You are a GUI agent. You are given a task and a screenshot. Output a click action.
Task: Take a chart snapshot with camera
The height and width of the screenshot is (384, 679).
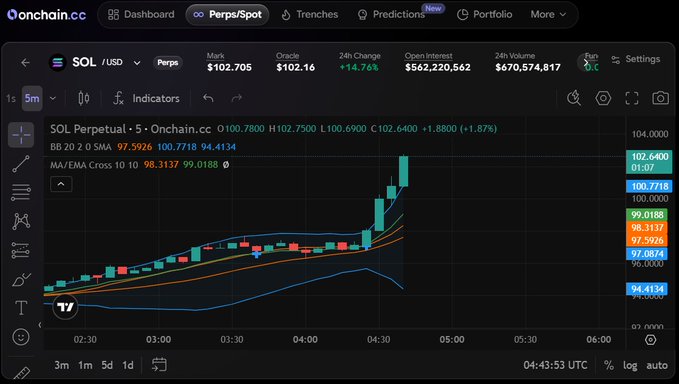click(660, 98)
